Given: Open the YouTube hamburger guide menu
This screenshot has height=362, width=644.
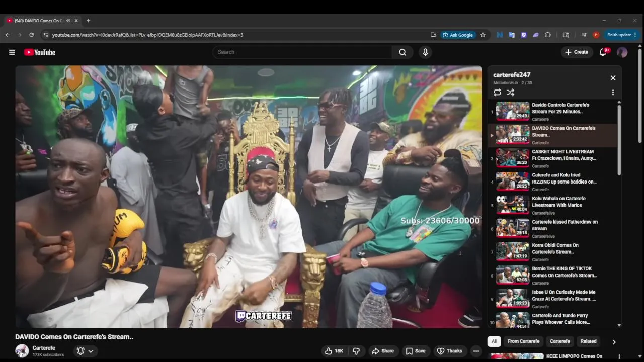Looking at the screenshot, I should point(12,52).
